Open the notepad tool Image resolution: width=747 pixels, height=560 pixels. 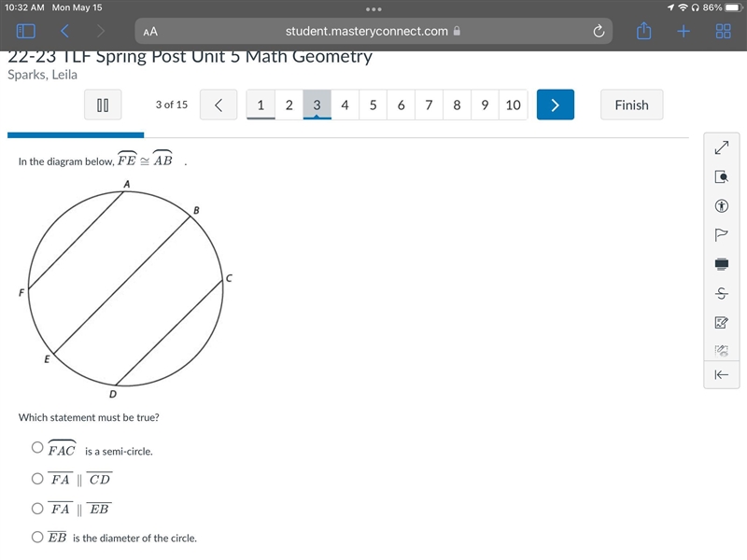pos(722,322)
